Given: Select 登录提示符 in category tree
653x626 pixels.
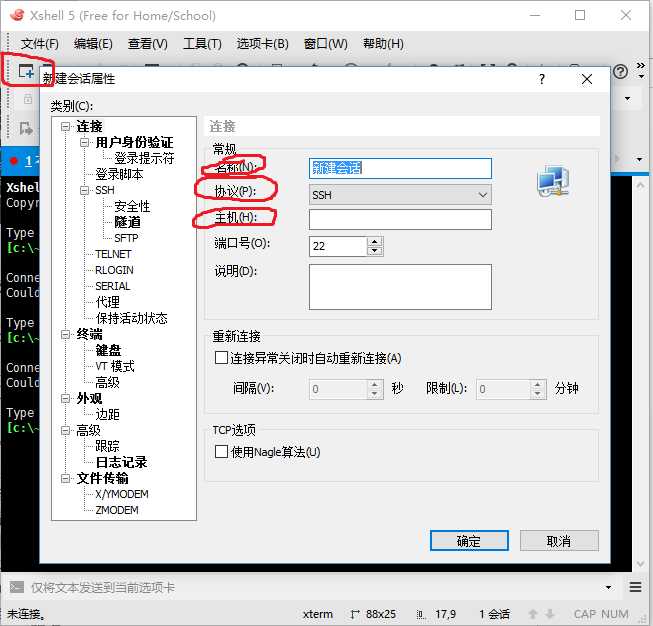Looking at the screenshot, I should (x=144, y=158).
